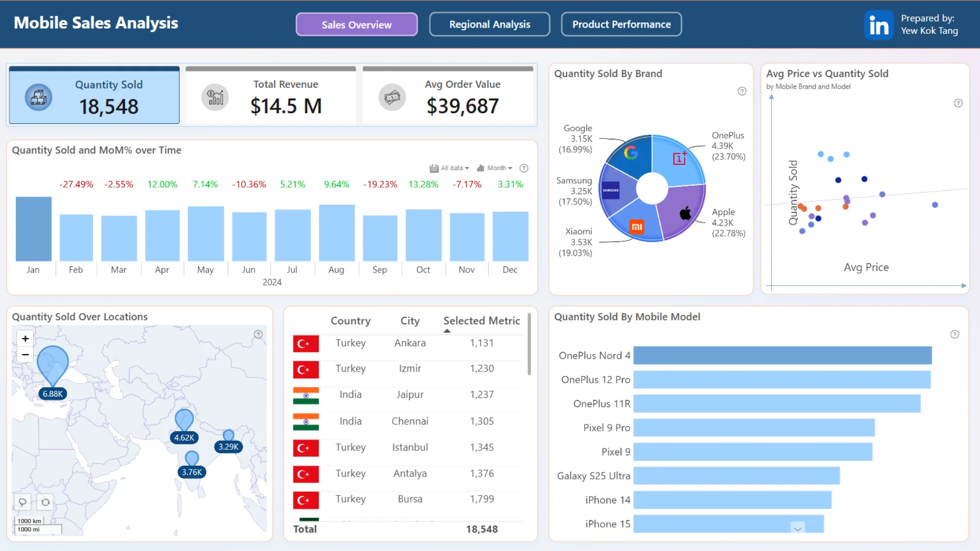Open the LinkedIn profile icon
The height and width of the screenshot is (551, 980).
(x=878, y=25)
